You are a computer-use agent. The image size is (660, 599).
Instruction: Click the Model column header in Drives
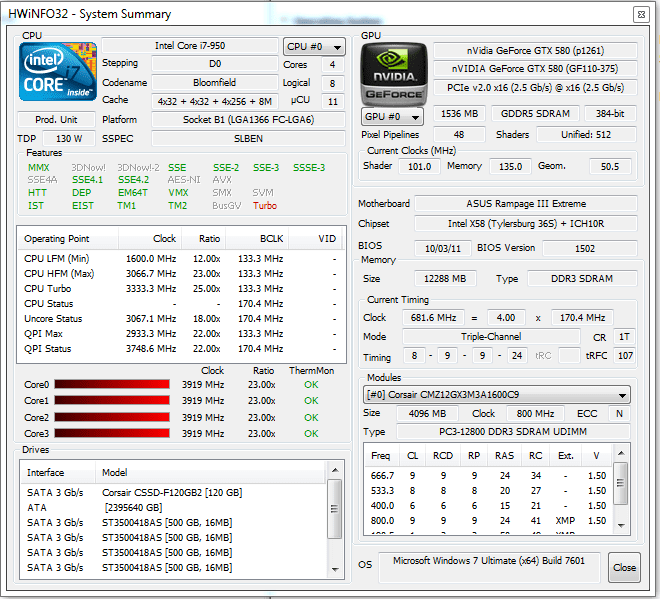point(210,473)
